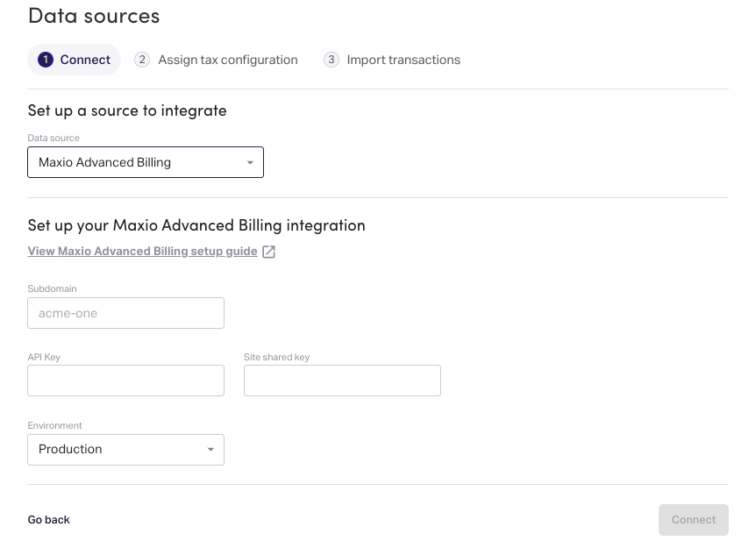Viewport: 756px width, 555px height.
Task: Go to the Import transactions step
Action: tap(392, 60)
